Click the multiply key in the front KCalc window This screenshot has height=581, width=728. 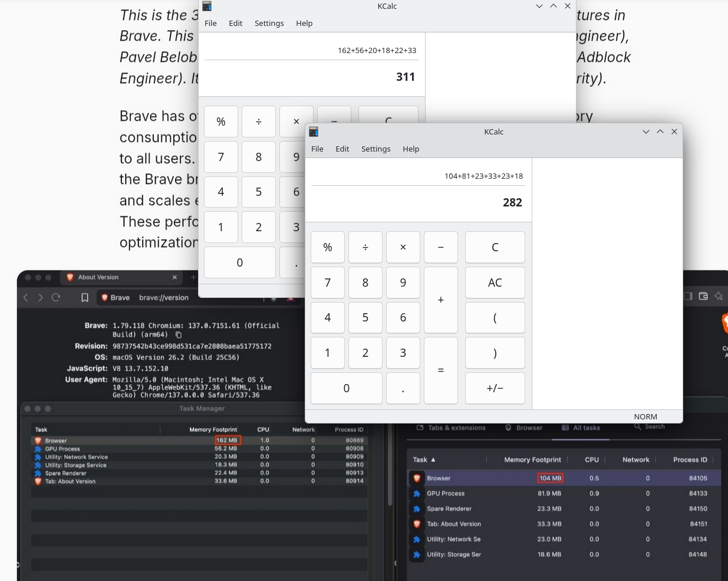[x=403, y=247]
